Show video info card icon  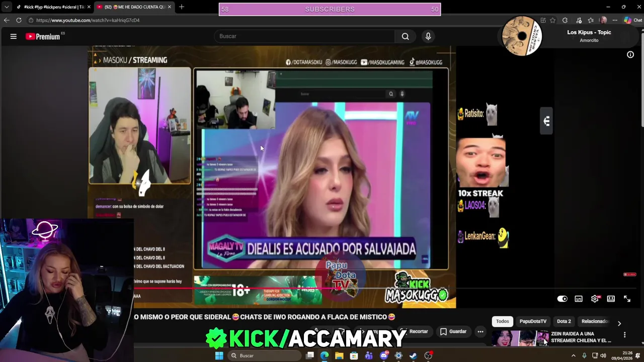630,54
